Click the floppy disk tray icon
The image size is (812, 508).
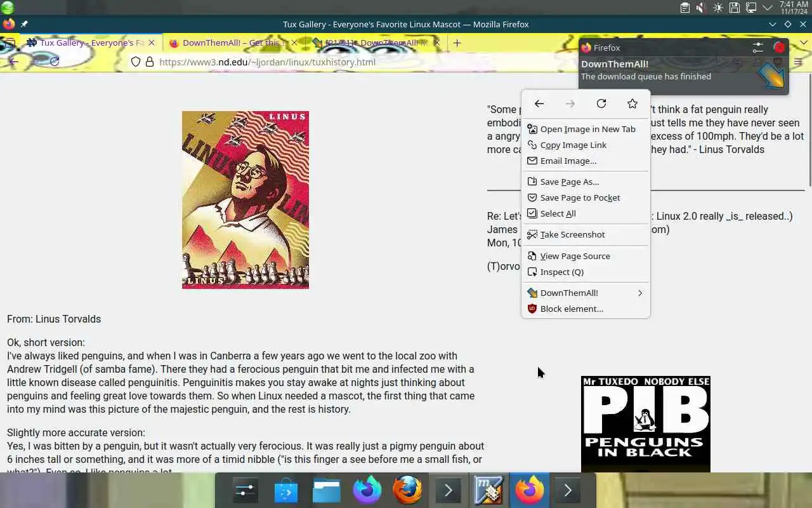tap(734, 8)
